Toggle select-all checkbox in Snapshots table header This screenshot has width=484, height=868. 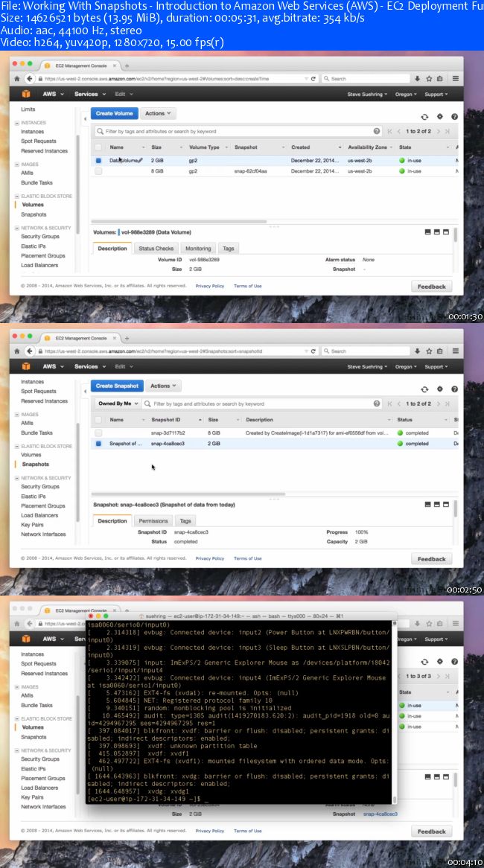click(98, 420)
